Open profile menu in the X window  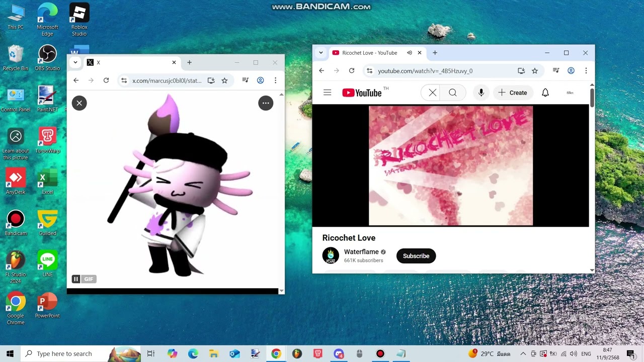(x=261, y=80)
